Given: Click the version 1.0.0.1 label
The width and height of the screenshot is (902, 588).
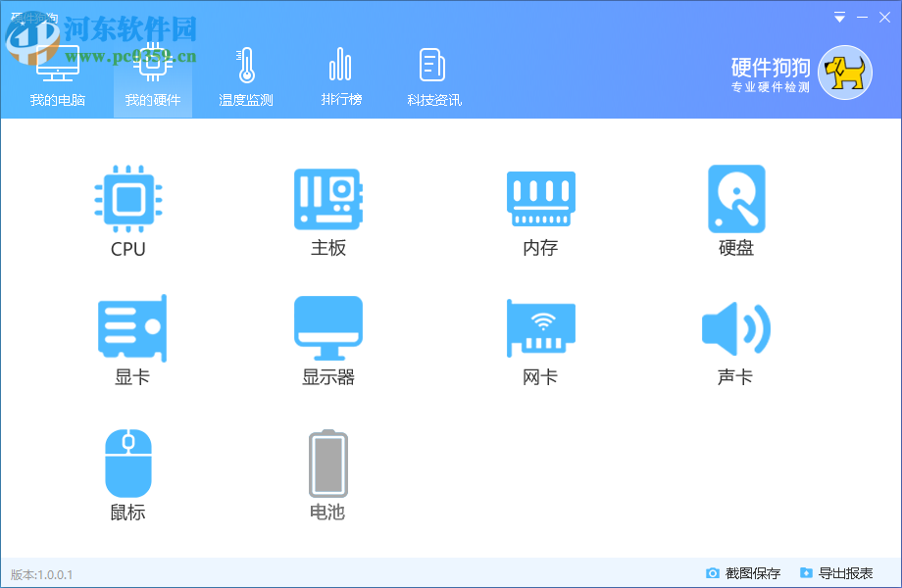Looking at the screenshot, I should point(41,573).
